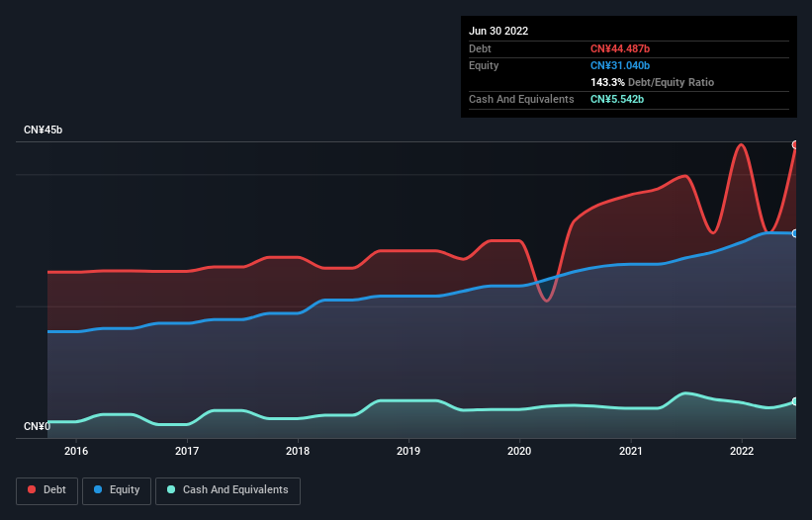Click the 2016 x-axis label
Image resolution: width=812 pixels, height=520 pixels.
(x=76, y=451)
